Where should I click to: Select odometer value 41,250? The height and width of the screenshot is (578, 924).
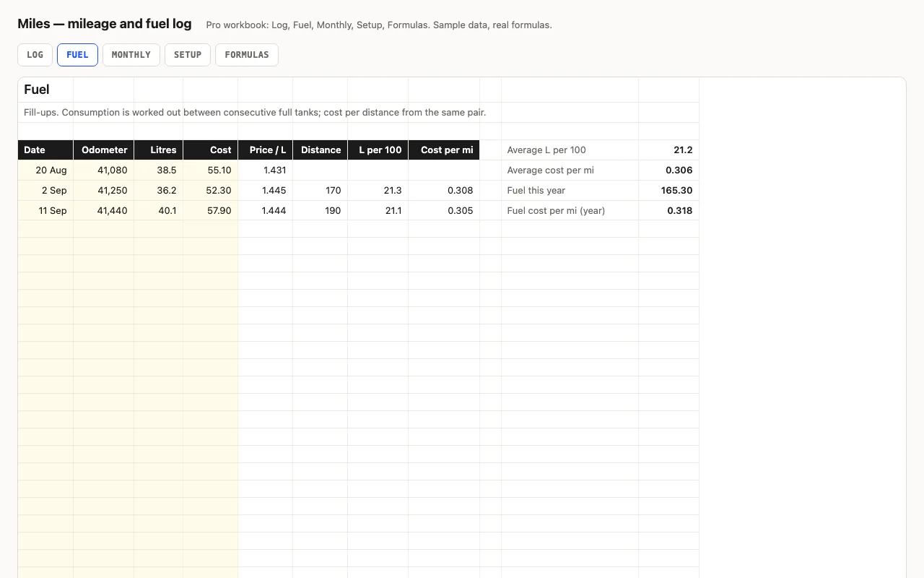(104, 191)
